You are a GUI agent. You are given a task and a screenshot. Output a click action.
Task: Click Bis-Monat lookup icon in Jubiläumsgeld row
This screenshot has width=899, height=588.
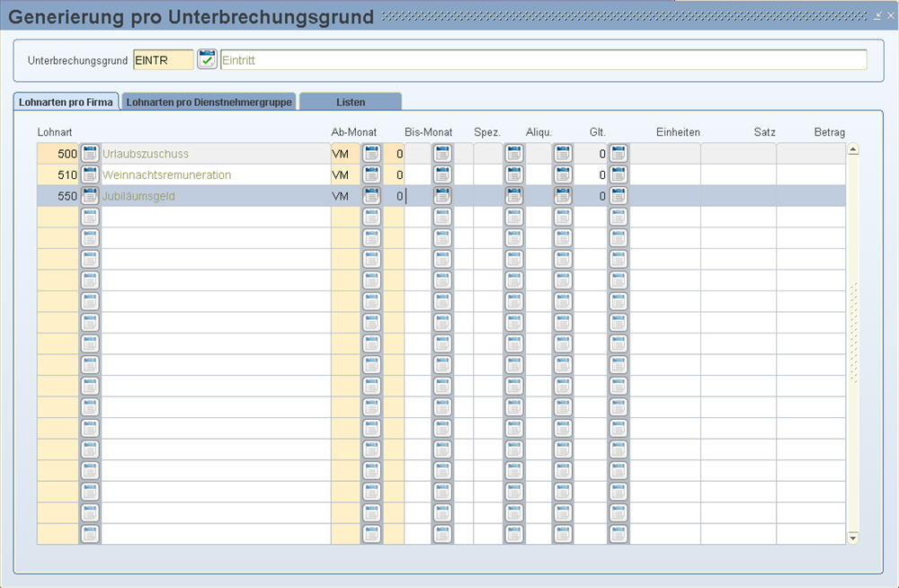(441, 196)
